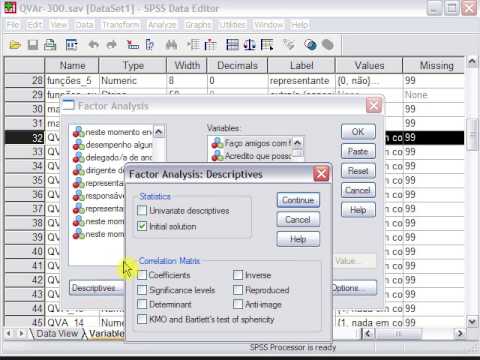Click the horizontal scrollbar left arrow
This screenshot has height=360, width=480.
point(368,333)
